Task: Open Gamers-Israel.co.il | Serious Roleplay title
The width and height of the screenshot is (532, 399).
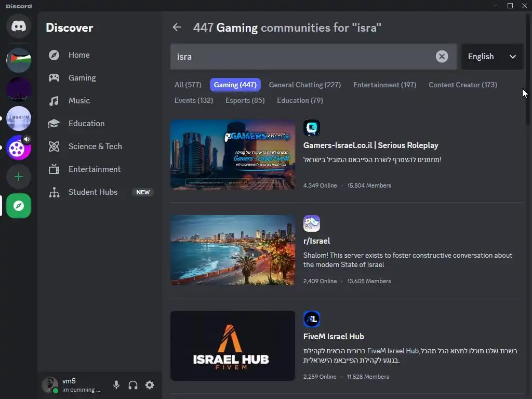Action: pos(370,145)
